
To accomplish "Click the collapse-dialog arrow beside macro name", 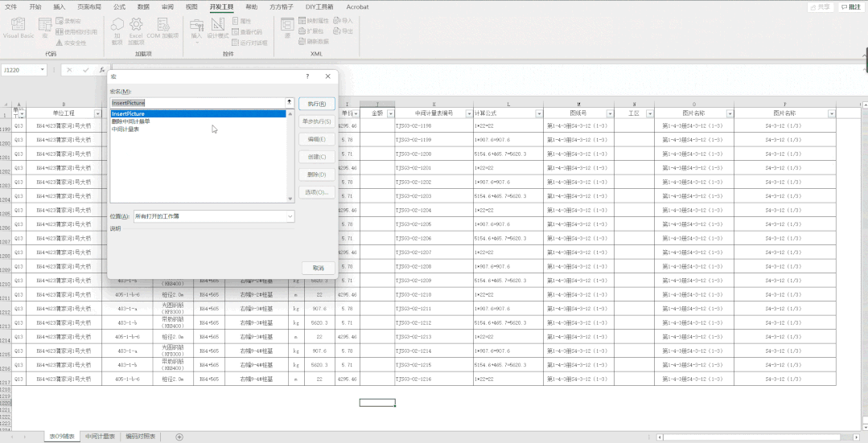I will click(289, 102).
